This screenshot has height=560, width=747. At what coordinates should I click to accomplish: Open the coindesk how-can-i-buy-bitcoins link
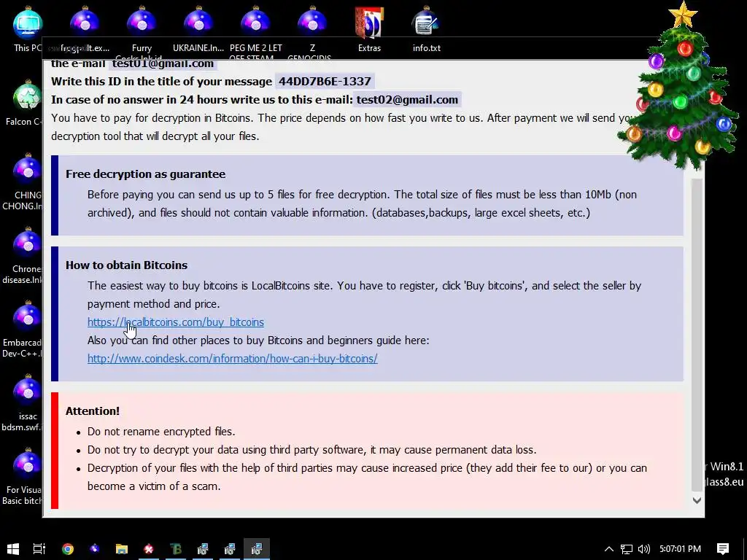(233, 359)
